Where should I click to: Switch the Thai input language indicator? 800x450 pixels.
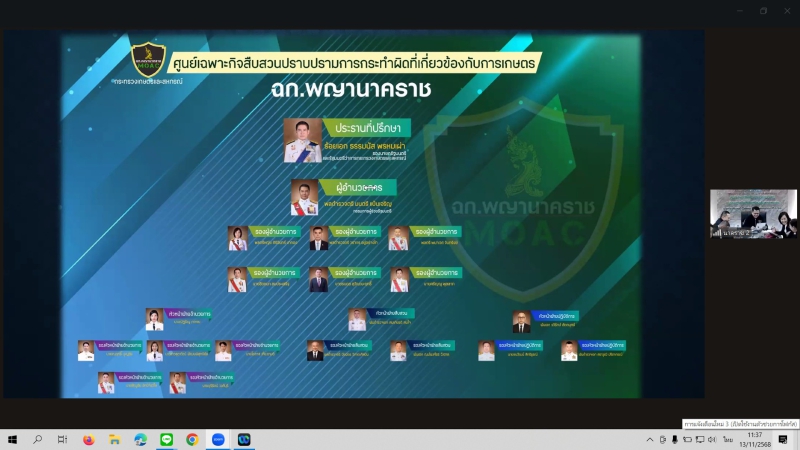tap(727, 439)
